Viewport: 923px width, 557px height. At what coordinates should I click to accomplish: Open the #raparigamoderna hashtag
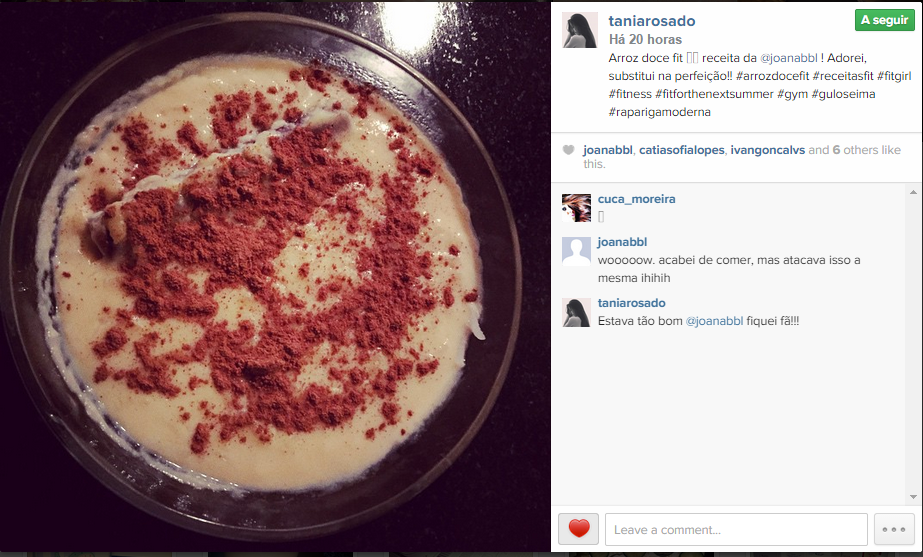tap(659, 112)
